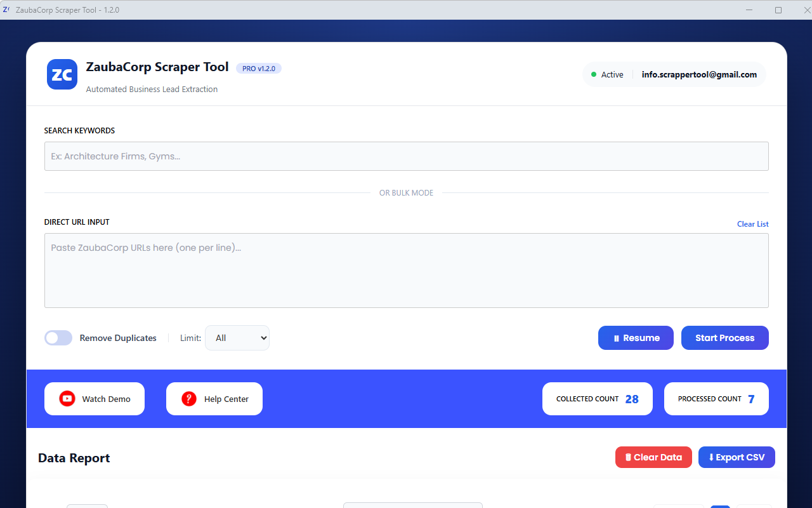Click the ZaubaCorp Scraper Tool title

tap(157, 67)
